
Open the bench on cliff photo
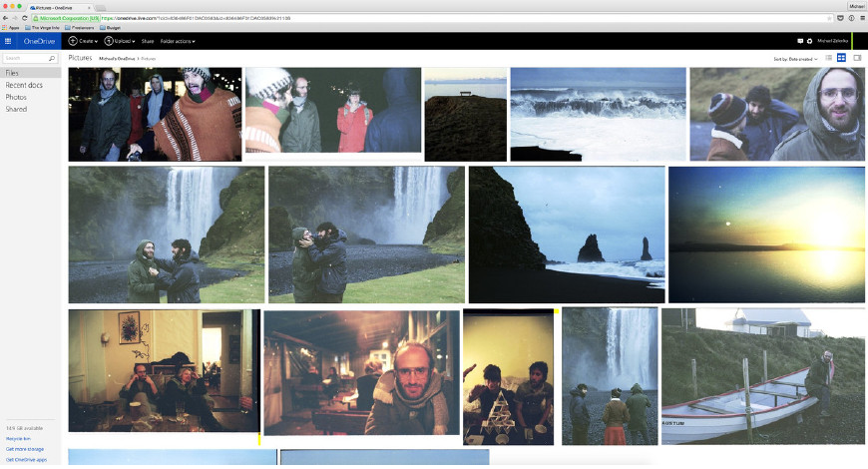[x=466, y=115]
